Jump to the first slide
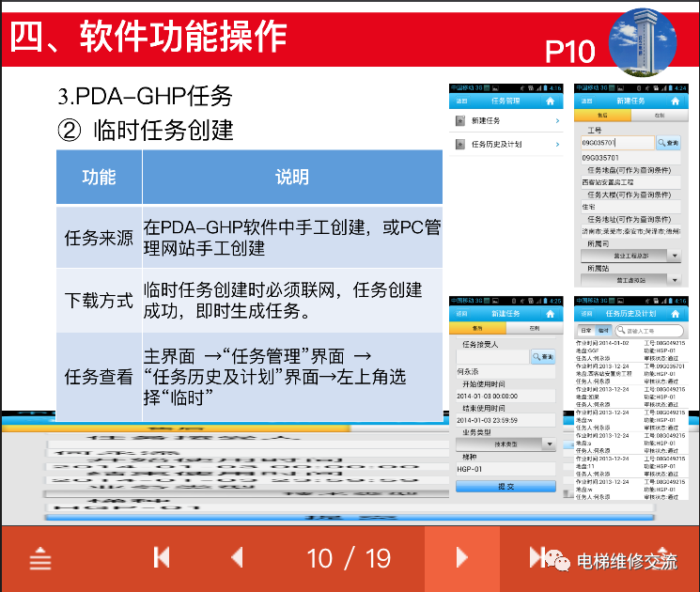700x592 pixels. [162, 557]
